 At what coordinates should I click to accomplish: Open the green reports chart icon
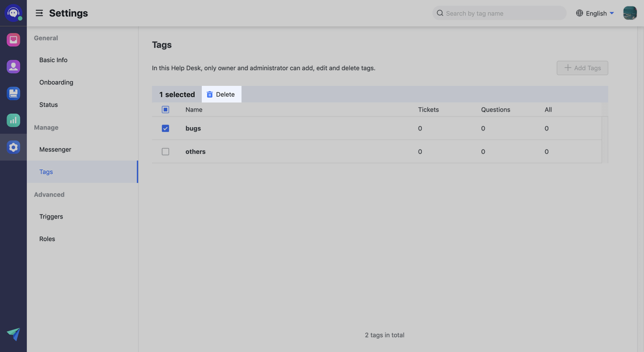pyautogui.click(x=13, y=120)
